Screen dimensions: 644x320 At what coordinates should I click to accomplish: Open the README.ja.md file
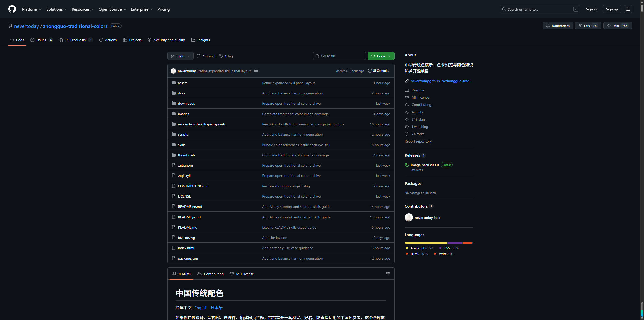[x=189, y=217]
